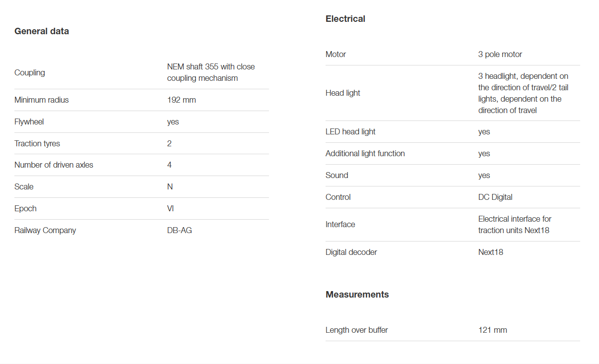Select the Epoch row label
Image resolution: width=599 pixels, height=364 pixels.
25,209
